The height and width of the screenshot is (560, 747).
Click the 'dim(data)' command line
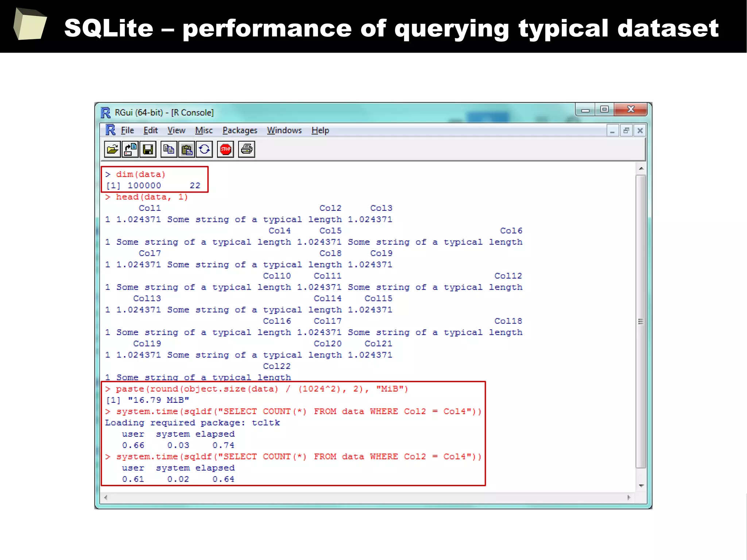coord(135,174)
